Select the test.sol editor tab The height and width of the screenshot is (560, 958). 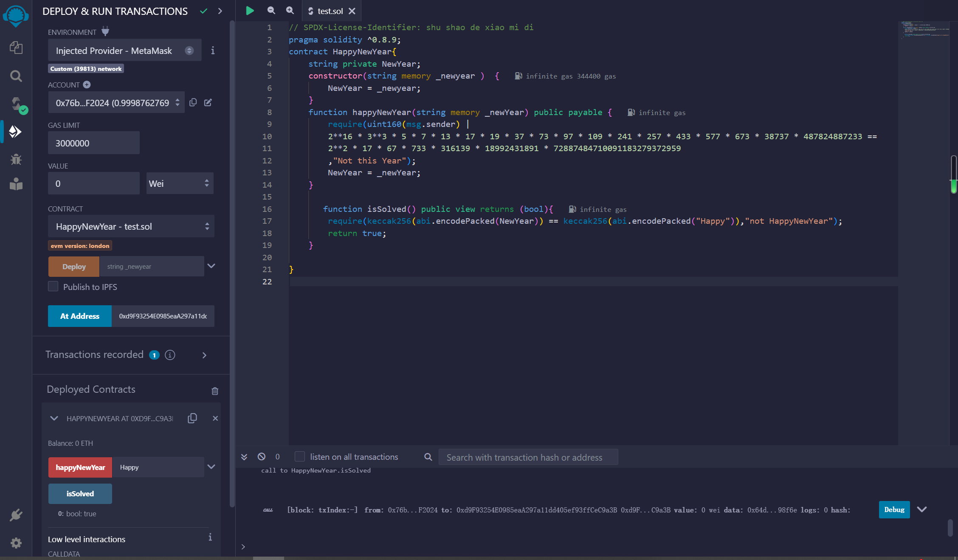(x=330, y=11)
